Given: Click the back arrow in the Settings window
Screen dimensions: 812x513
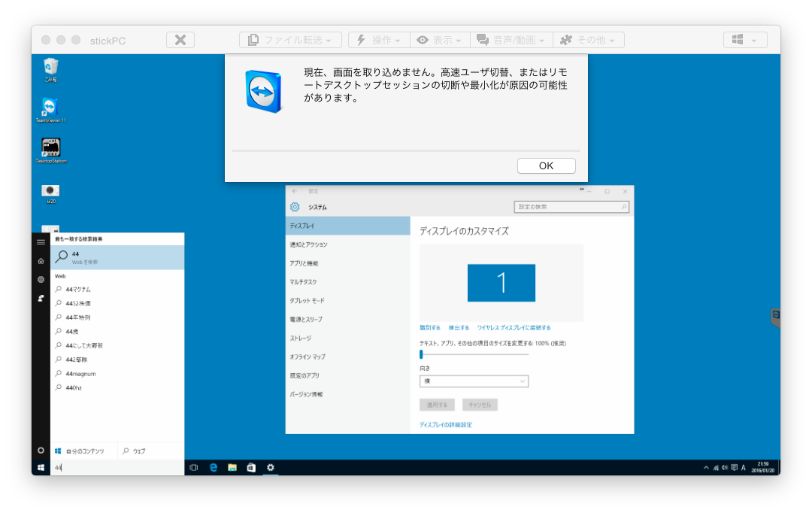Looking at the screenshot, I should (295, 191).
